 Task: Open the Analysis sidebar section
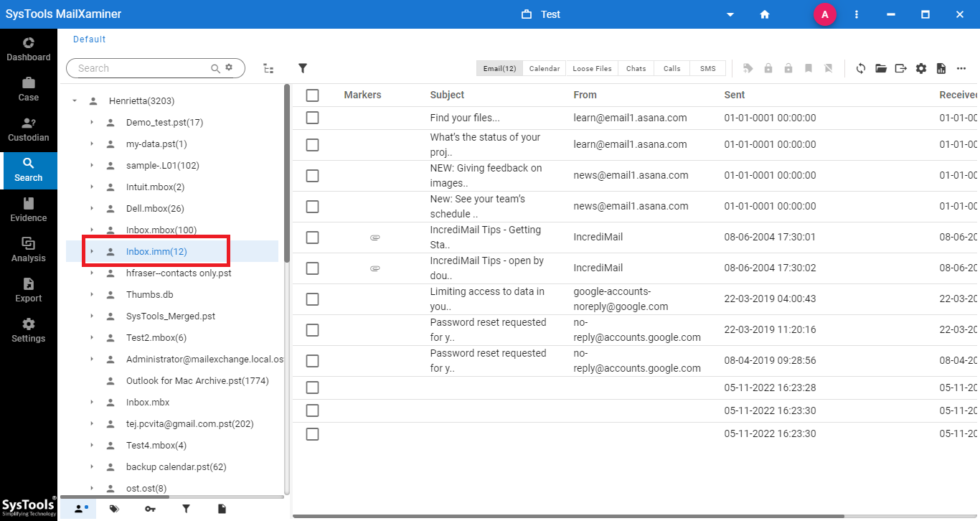[29, 250]
